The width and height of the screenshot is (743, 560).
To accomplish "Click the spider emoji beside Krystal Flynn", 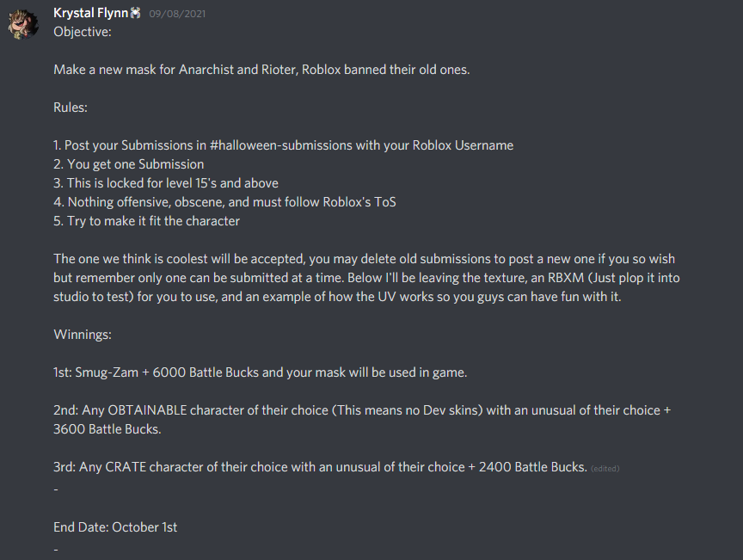I will point(136,13).
